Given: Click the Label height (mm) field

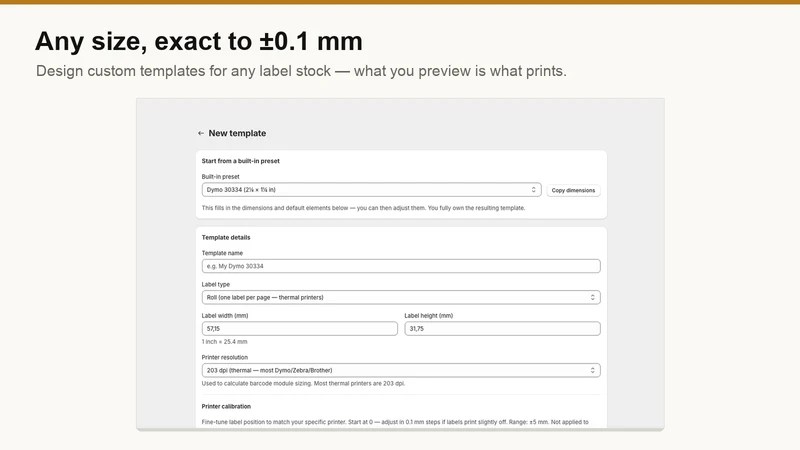Looking at the screenshot, I should click(x=503, y=329).
